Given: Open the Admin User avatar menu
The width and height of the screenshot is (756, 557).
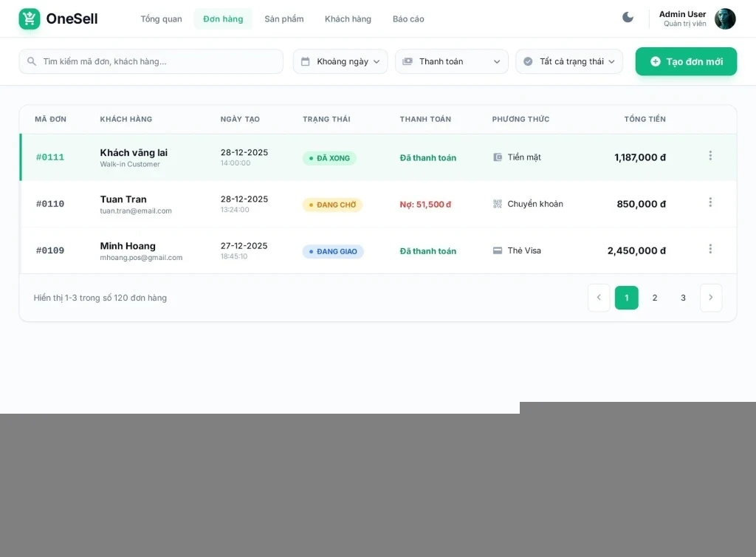Looking at the screenshot, I should pos(725,19).
